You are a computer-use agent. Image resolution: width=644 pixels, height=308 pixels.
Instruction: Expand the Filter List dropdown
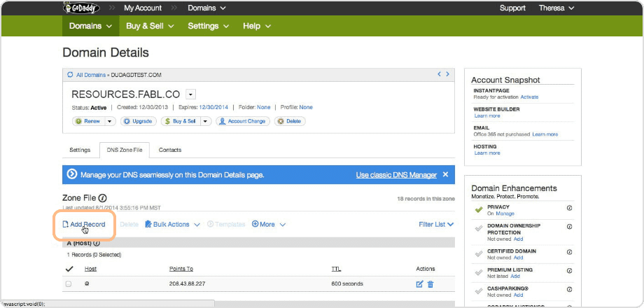pos(436,224)
